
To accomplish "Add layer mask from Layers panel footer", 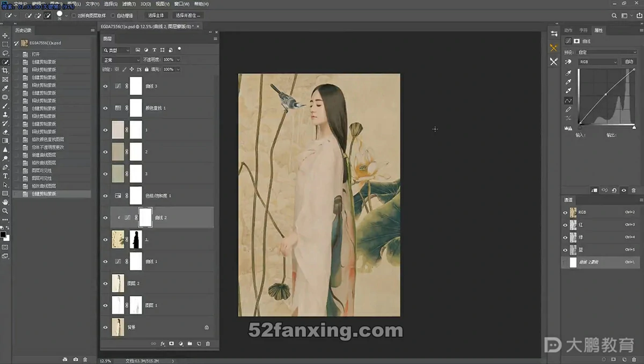I will (171, 344).
